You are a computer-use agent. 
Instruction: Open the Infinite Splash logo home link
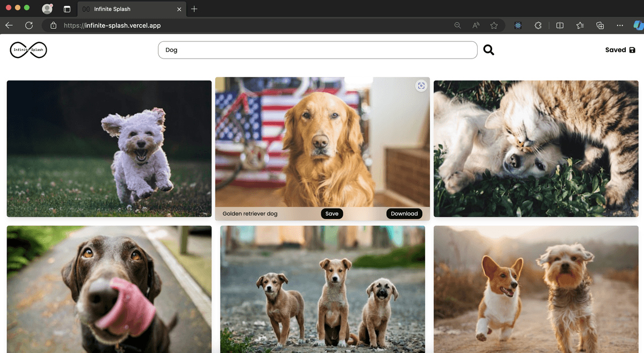28,50
